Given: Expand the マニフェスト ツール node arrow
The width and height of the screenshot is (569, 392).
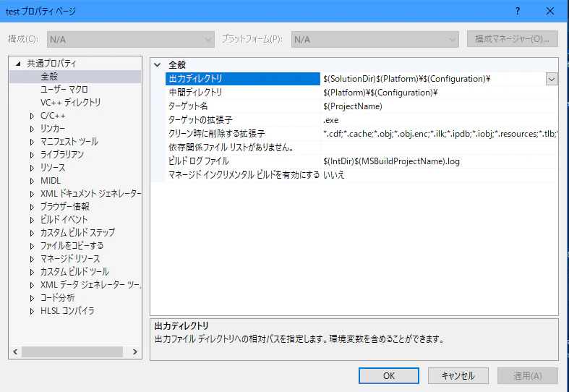Looking at the screenshot, I should (x=33, y=142).
